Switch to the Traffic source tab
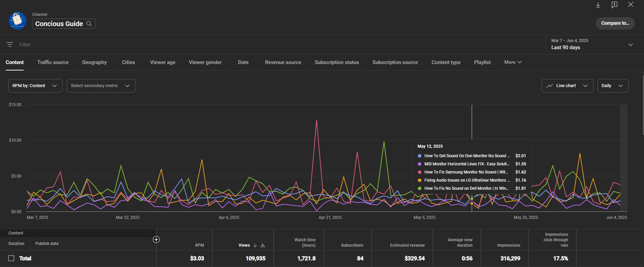The image size is (644, 267). coord(53,62)
